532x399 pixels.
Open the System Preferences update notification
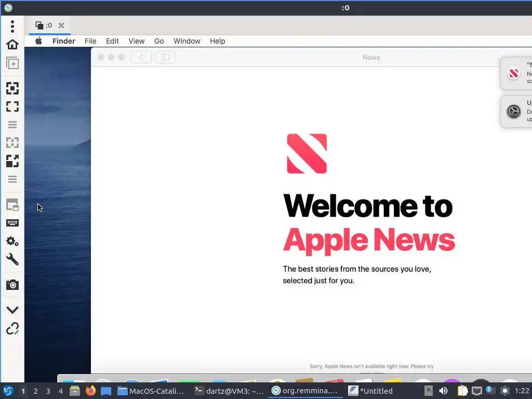(x=516, y=111)
